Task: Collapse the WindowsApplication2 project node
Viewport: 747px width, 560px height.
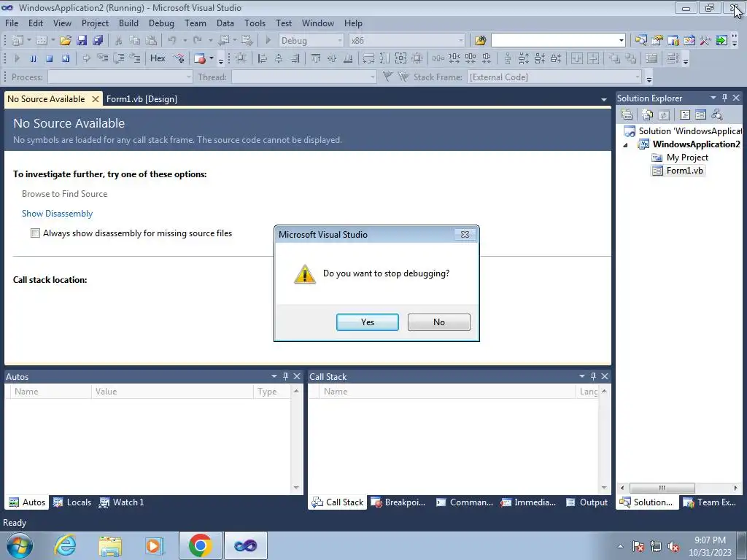Action: [625, 145]
